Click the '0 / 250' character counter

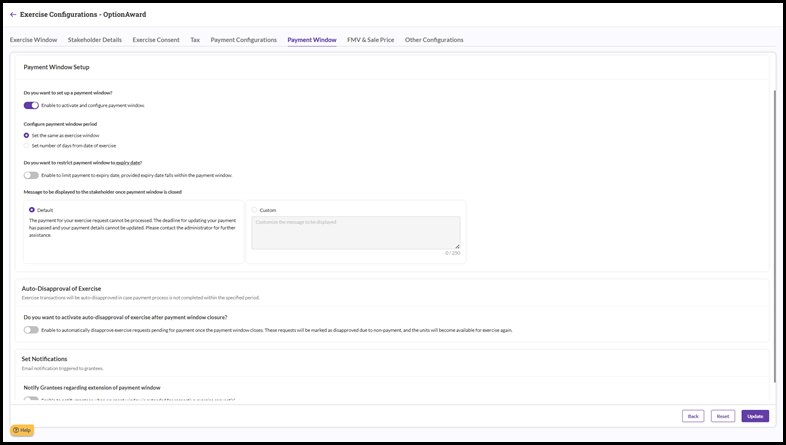(x=453, y=253)
